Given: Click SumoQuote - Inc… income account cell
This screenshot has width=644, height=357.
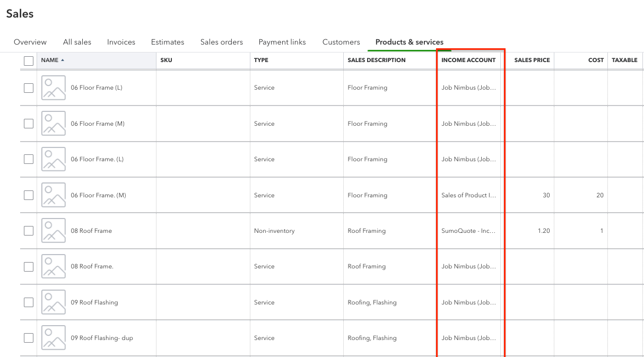Looking at the screenshot, I should coord(468,231).
